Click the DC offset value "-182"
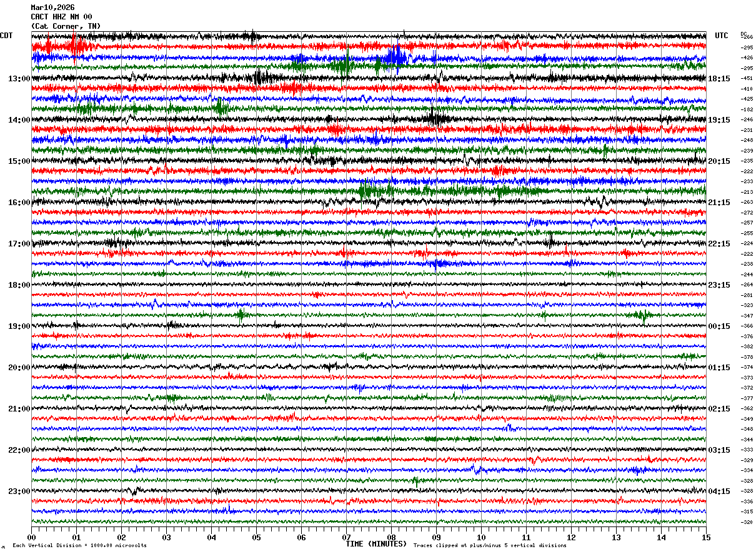Screen dimensions: 756x554 click(x=747, y=109)
